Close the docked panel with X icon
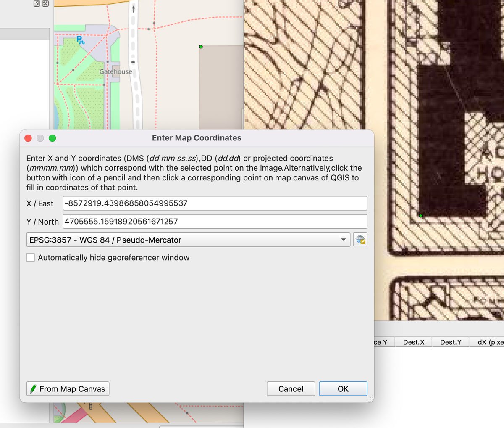 (x=45, y=3)
